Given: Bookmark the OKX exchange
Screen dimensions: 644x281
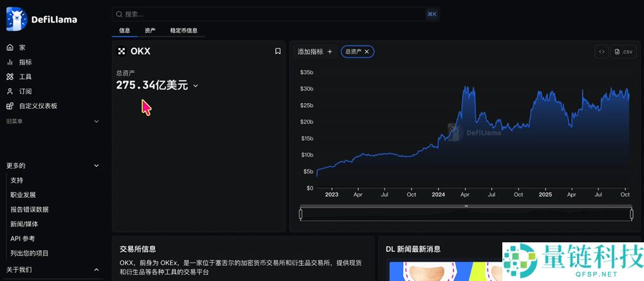Looking at the screenshot, I should click(x=278, y=52).
